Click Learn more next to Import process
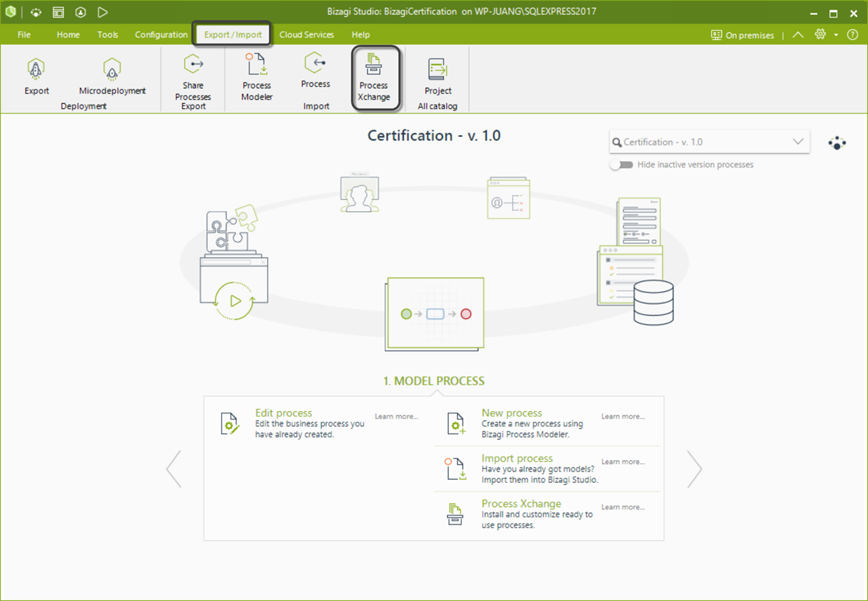The width and height of the screenshot is (868, 601). (623, 462)
